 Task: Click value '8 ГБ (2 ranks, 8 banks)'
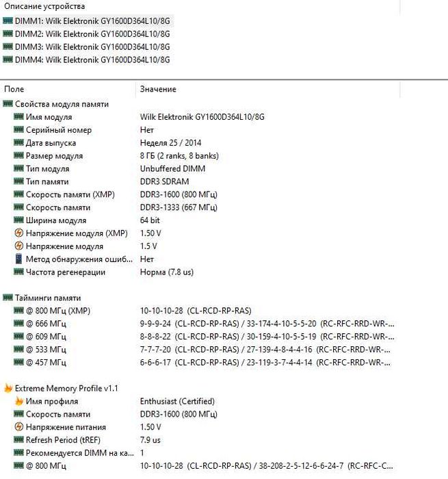[x=179, y=156]
